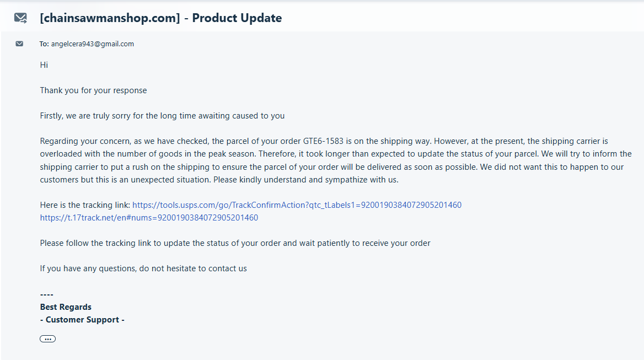Click the dashed signature separator line
The width and height of the screenshot is (644, 360).
(47, 294)
